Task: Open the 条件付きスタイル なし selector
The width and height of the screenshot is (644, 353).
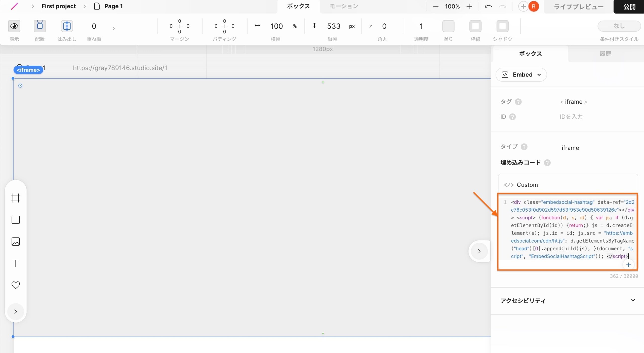Action: [619, 26]
